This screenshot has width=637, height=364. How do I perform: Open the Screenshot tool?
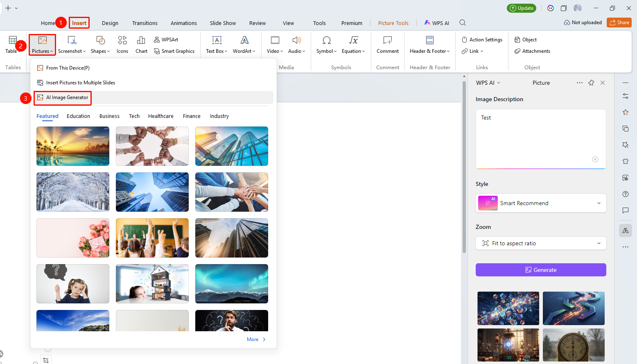pos(72,45)
